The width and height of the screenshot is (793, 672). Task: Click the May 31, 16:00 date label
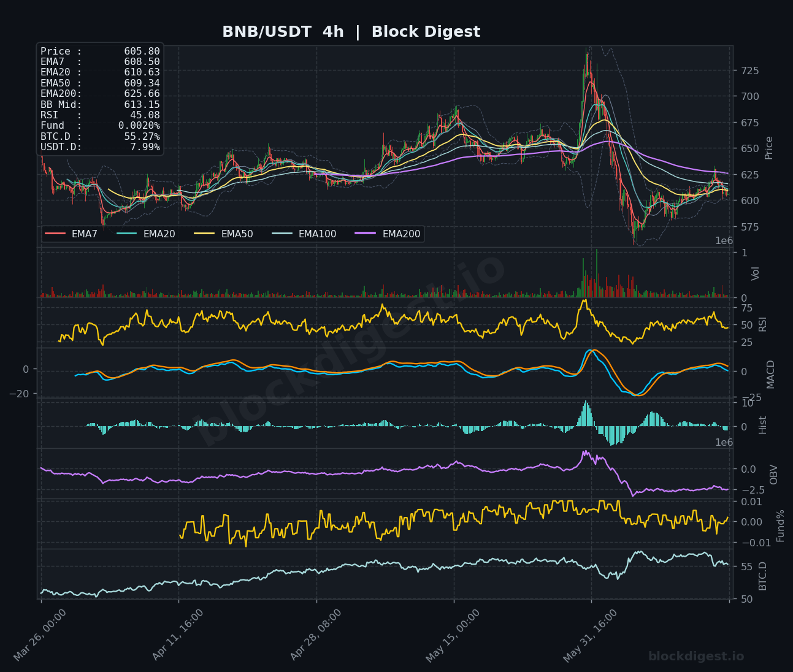(x=591, y=635)
